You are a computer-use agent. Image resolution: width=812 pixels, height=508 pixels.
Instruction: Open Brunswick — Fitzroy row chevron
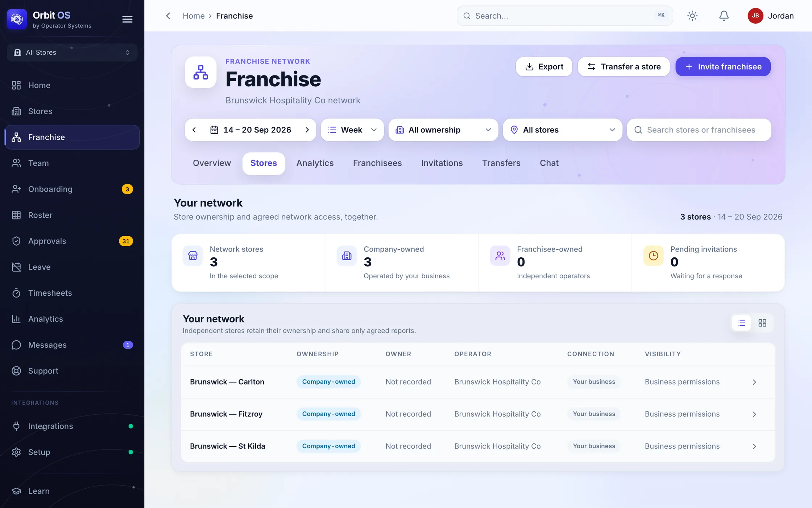(754, 414)
